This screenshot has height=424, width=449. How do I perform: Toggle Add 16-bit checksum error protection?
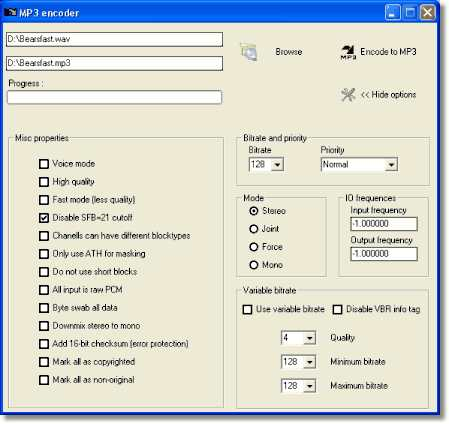tap(44, 344)
